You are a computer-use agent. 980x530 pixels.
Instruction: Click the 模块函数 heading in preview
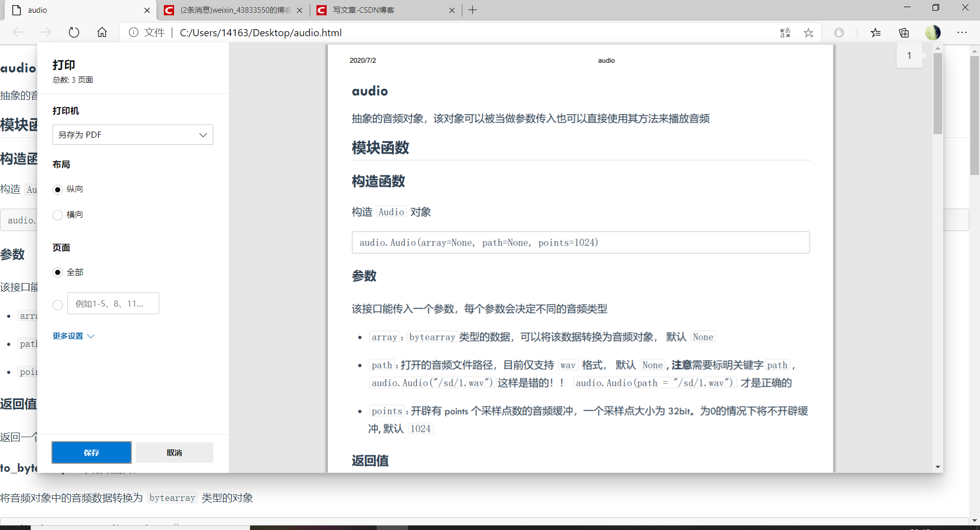tap(380, 148)
